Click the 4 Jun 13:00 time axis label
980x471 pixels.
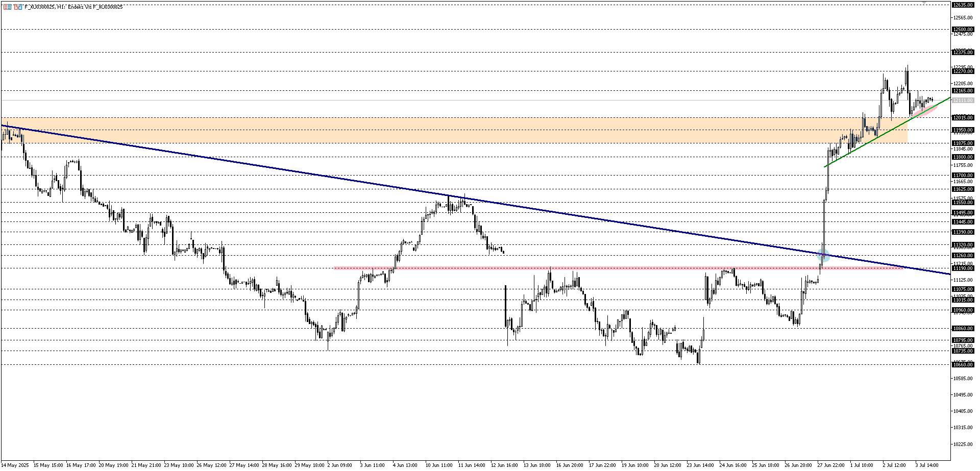click(405, 465)
